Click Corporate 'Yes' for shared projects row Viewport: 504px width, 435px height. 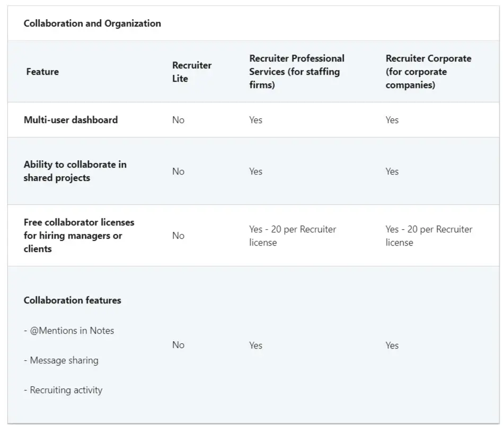[392, 171]
